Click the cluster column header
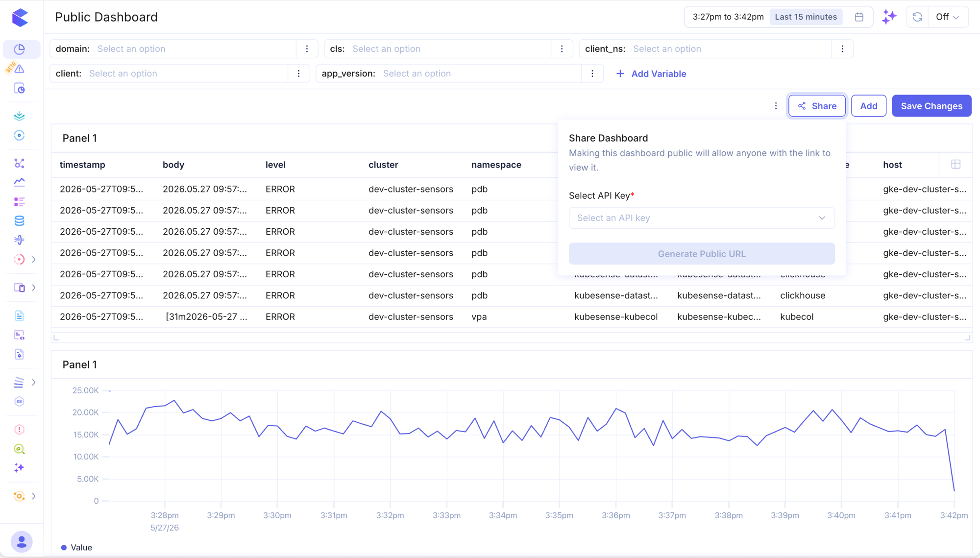Image resolution: width=980 pixels, height=558 pixels. coord(383,165)
